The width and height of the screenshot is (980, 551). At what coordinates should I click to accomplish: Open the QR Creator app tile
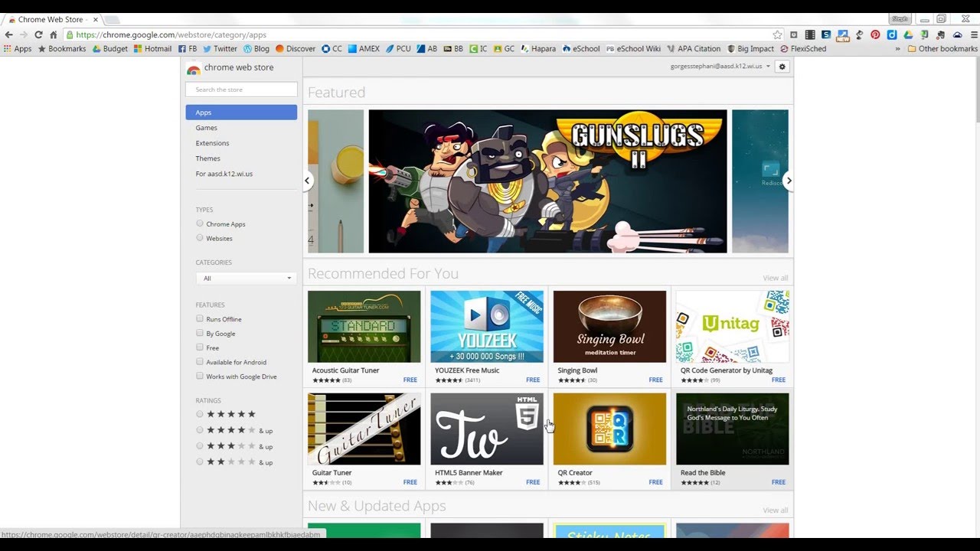click(x=609, y=439)
